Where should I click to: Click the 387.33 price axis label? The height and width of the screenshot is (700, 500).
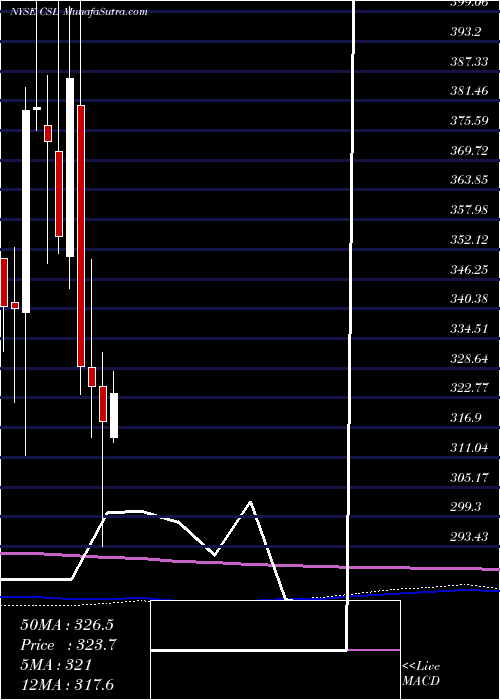pos(469,62)
